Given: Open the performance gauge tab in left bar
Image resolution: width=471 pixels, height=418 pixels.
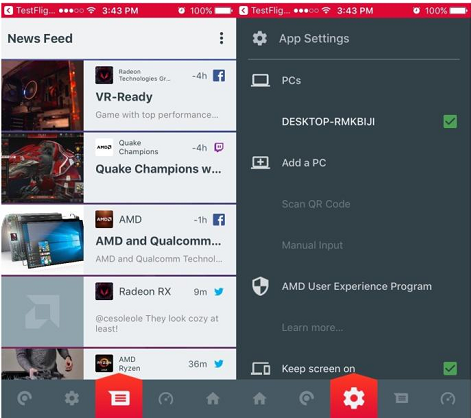Looking at the screenshot, I should (166, 398).
